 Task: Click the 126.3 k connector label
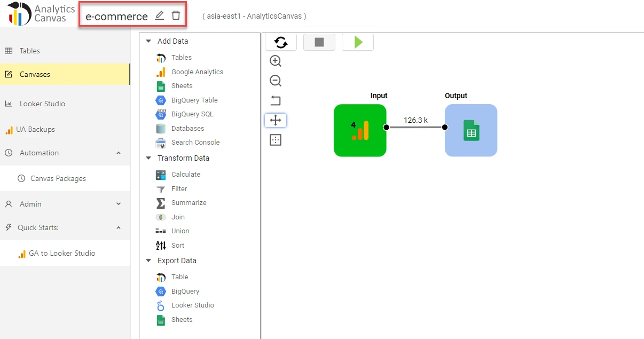415,120
